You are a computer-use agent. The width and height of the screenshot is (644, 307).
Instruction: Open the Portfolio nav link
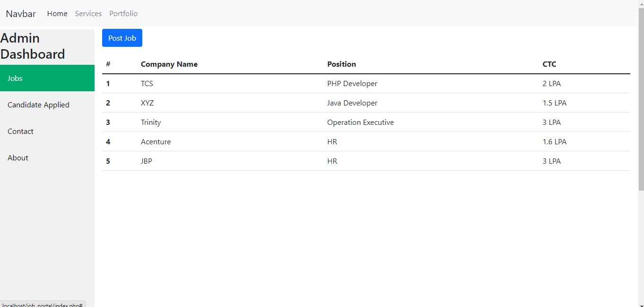tap(123, 14)
